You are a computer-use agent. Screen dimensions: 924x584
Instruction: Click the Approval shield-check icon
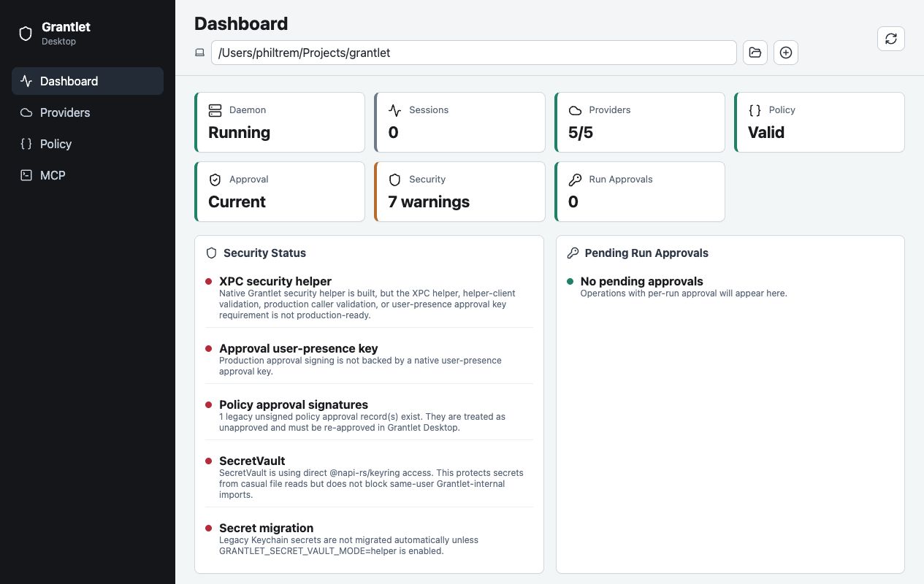click(215, 180)
